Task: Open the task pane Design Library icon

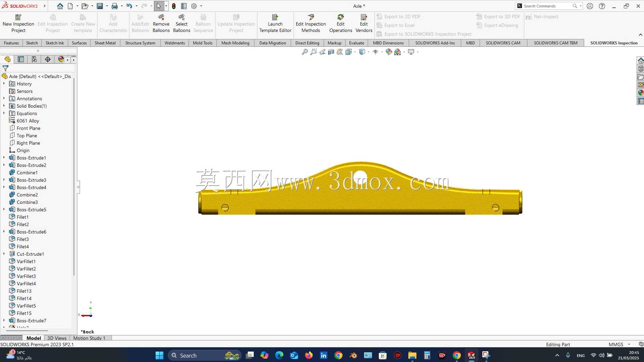Action: [641, 69]
